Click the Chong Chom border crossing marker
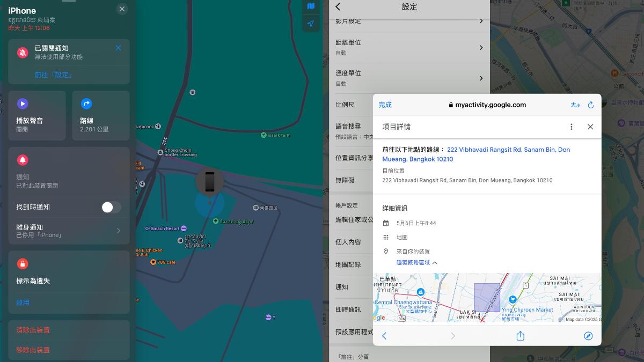The height and width of the screenshot is (362, 644). (x=160, y=153)
